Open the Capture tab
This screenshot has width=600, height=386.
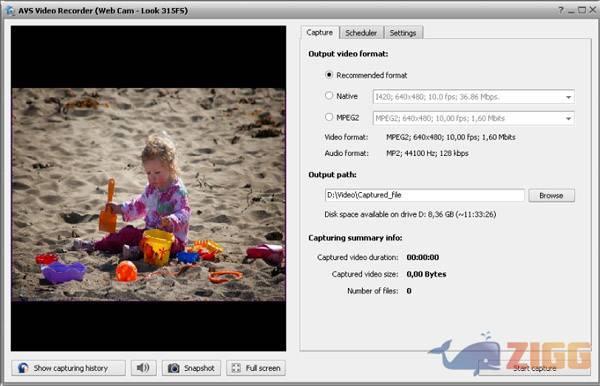point(320,33)
